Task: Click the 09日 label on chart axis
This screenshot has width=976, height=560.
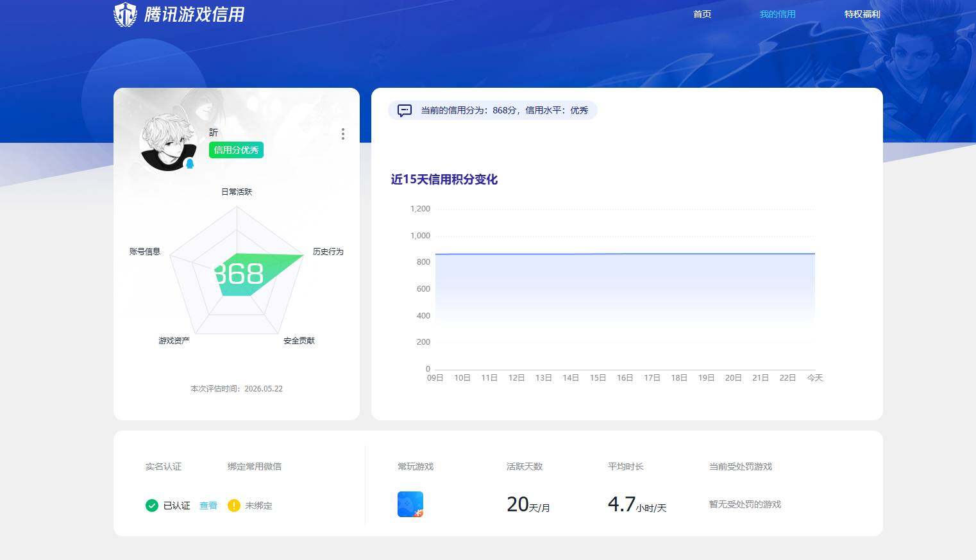Action: 435,378
